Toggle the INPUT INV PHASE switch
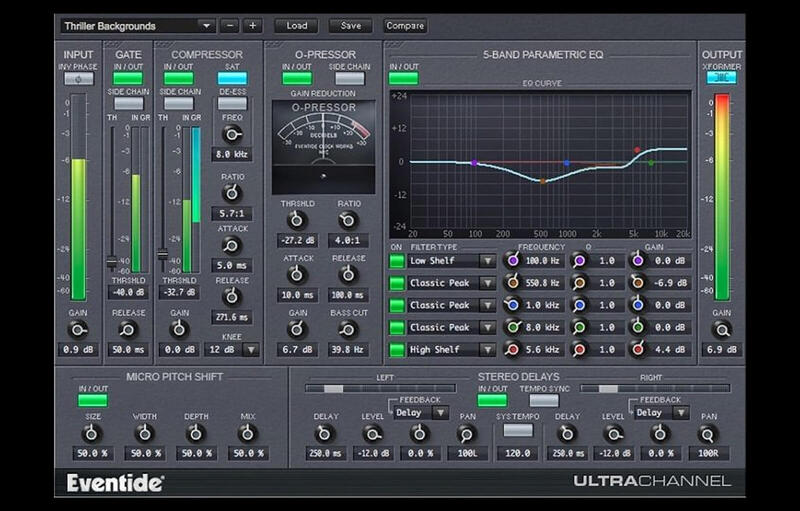This screenshot has width=800, height=511. (x=79, y=79)
